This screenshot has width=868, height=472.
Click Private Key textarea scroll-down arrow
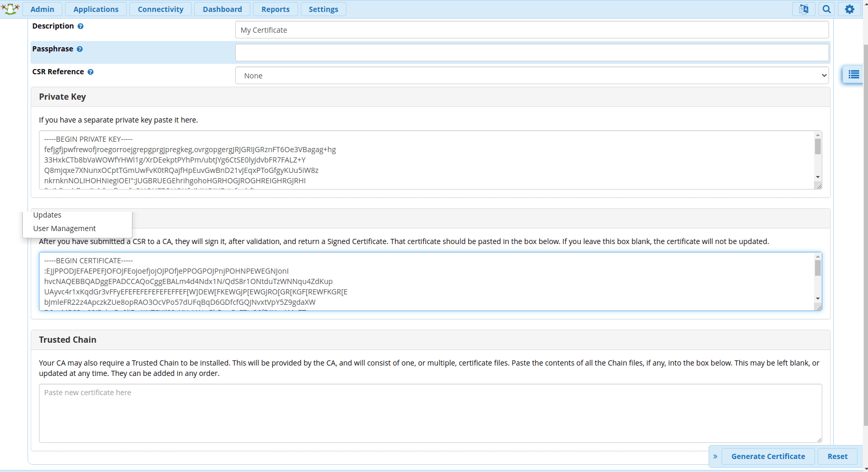(818, 177)
